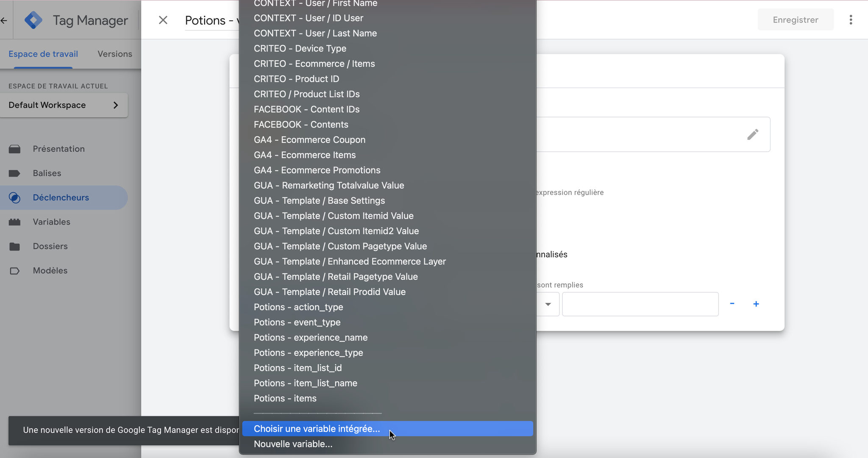Select CRITEO - Ecommerce / Items variable
This screenshot has width=868, height=458.
pos(388,64)
